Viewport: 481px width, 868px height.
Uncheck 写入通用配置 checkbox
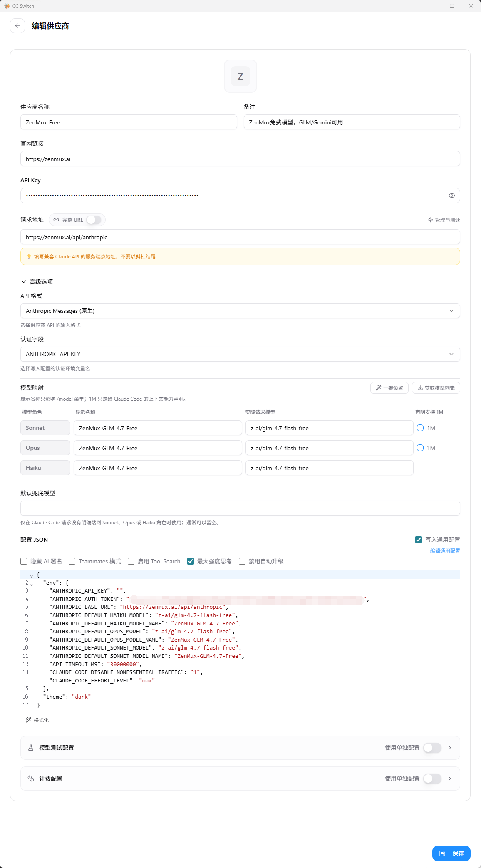point(419,540)
